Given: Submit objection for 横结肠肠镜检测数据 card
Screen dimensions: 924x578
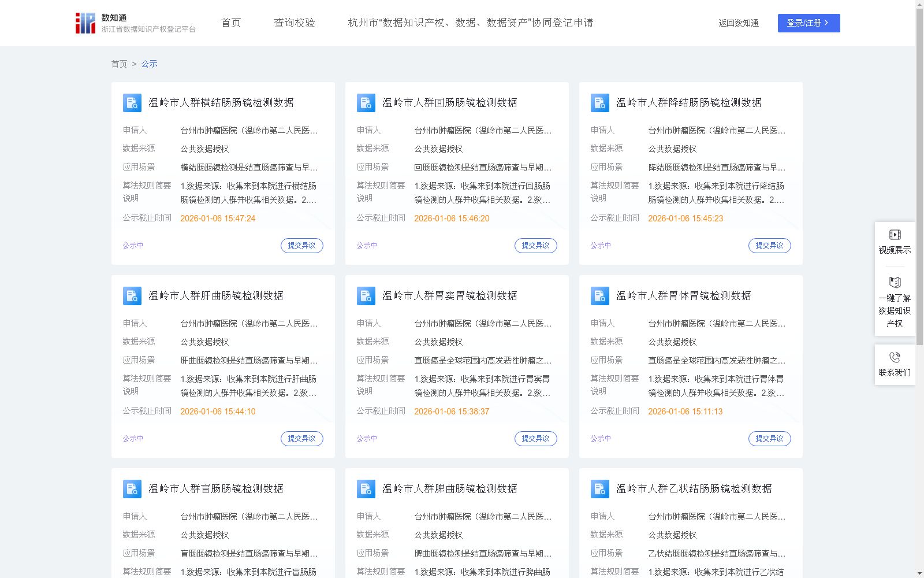Looking at the screenshot, I should (x=302, y=246).
